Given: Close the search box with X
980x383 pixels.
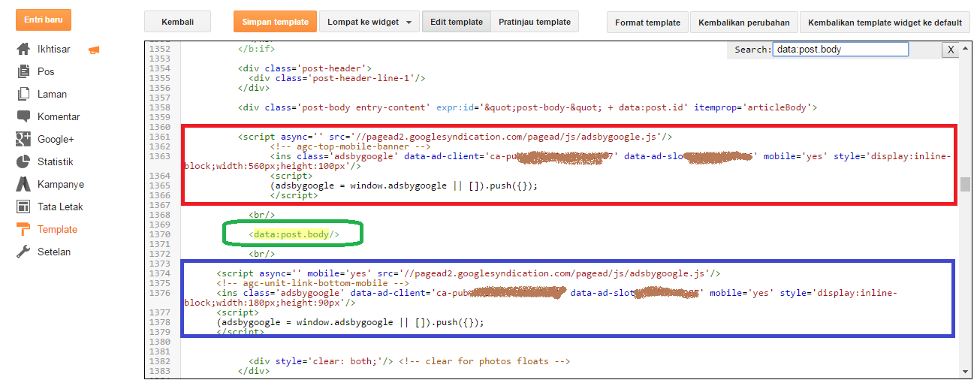Looking at the screenshot, I should pyautogui.click(x=950, y=50).
